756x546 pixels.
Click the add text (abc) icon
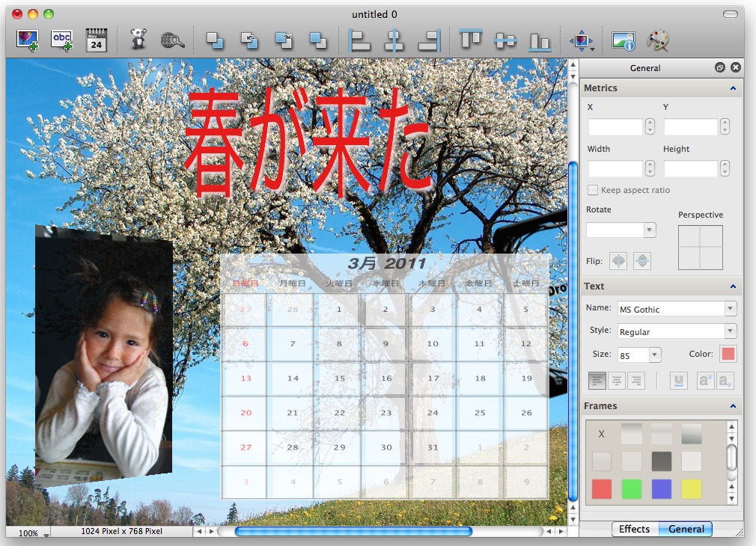(62, 40)
